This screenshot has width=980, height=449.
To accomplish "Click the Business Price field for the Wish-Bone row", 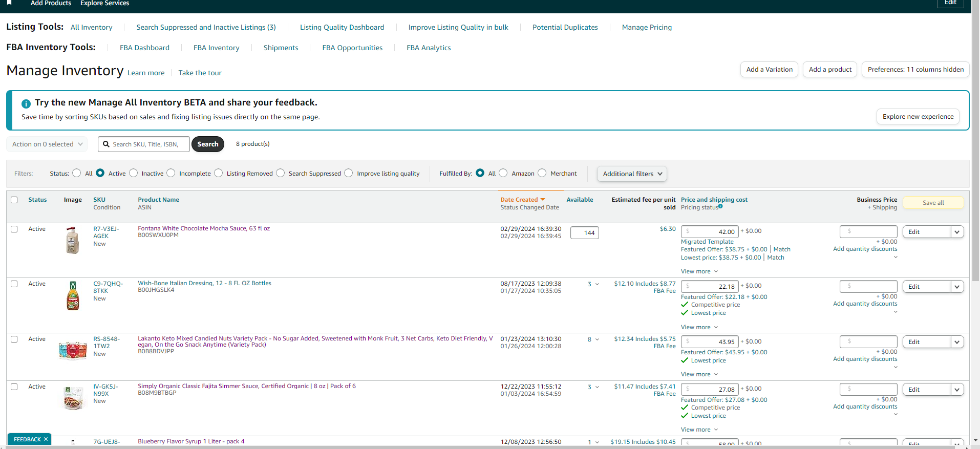I will 868,287.
